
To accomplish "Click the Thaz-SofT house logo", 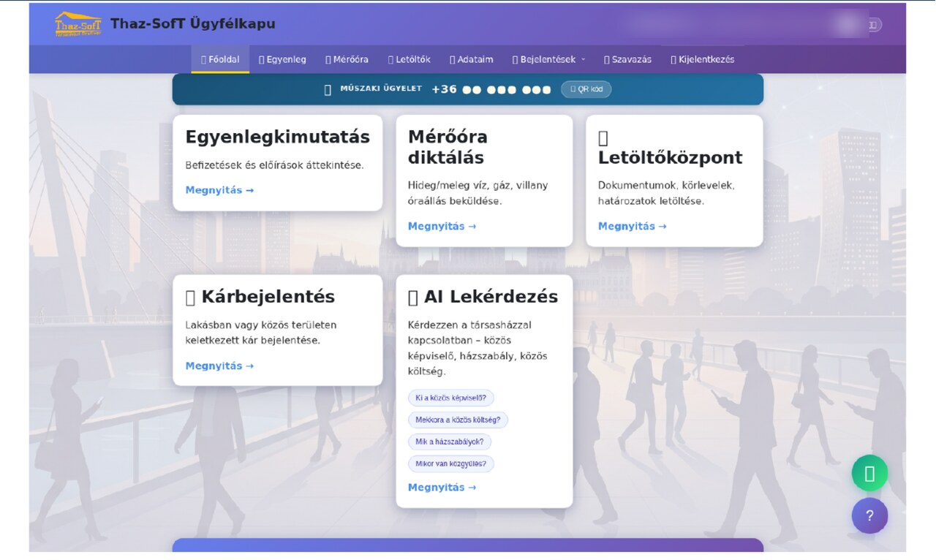I will coord(78,24).
